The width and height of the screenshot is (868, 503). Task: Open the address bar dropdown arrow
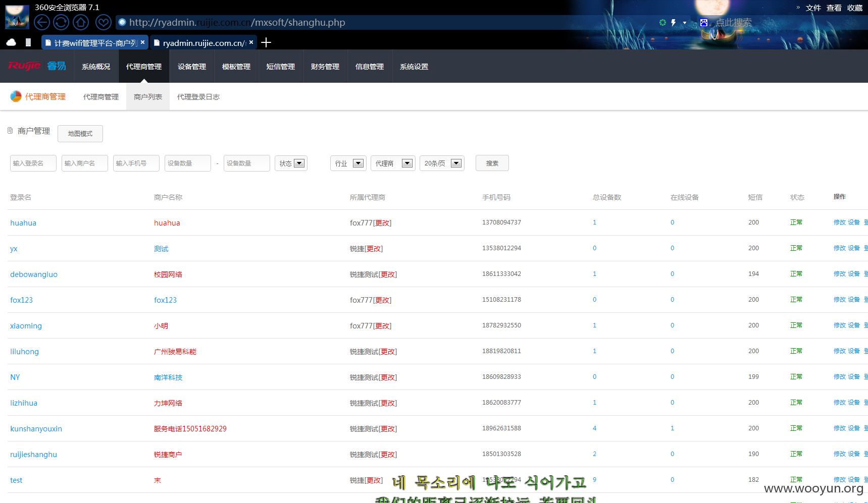(x=685, y=23)
